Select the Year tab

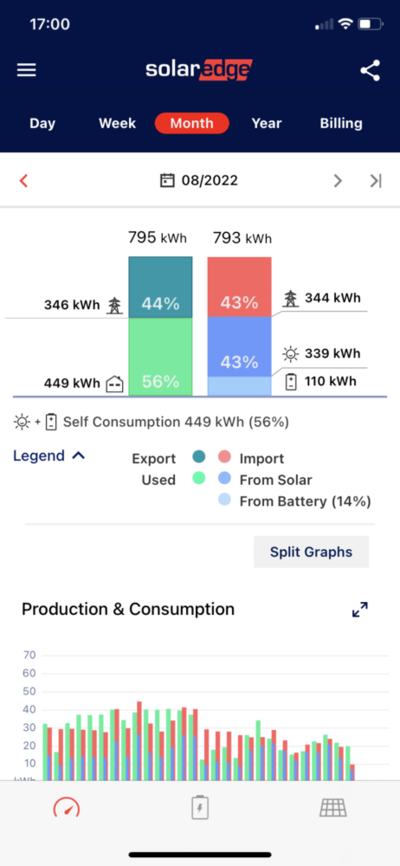coord(266,123)
